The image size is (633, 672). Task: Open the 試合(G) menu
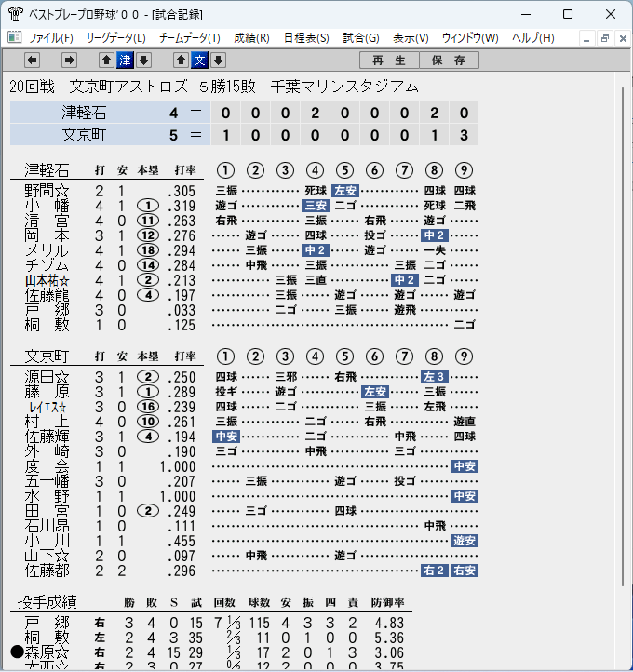coord(361,38)
